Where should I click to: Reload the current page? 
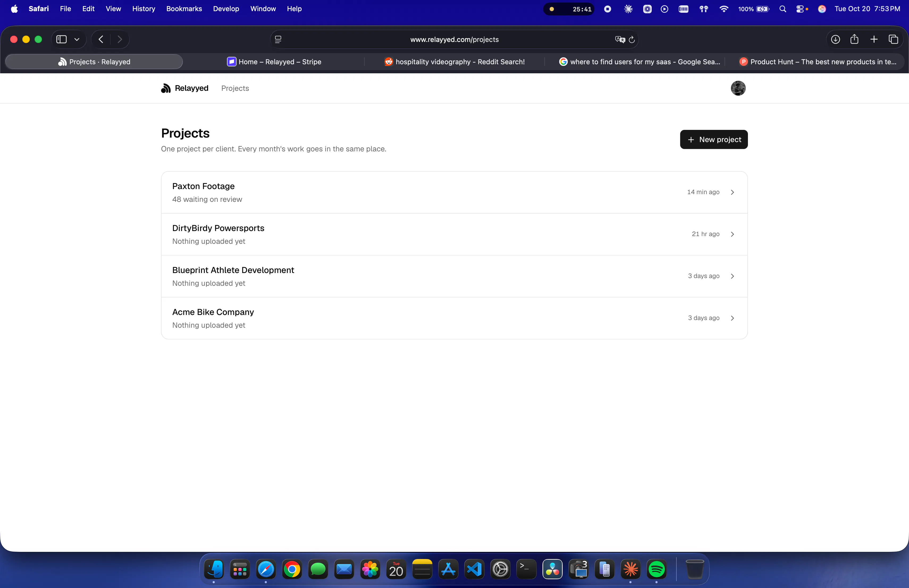pyautogui.click(x=632, y=39)
